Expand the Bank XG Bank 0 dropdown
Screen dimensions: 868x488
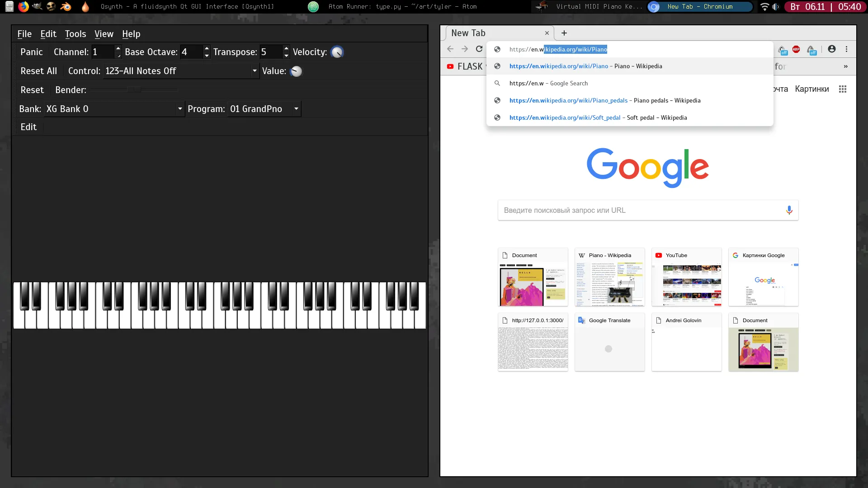click(x=180, y=109)
